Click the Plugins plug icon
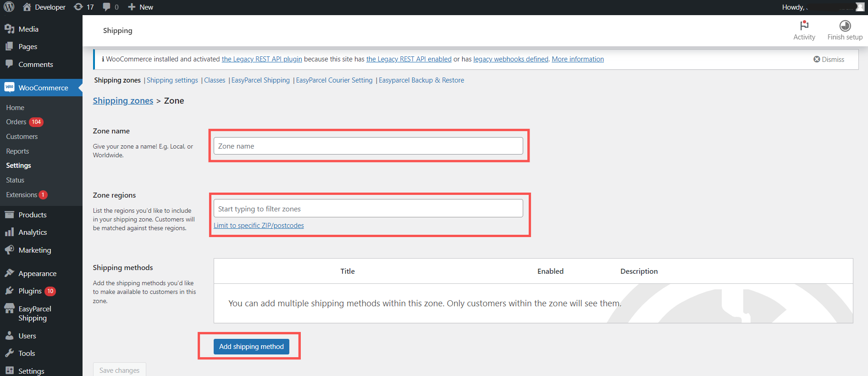The height and width of the screenshot is (376, 868). pos(9,291)
